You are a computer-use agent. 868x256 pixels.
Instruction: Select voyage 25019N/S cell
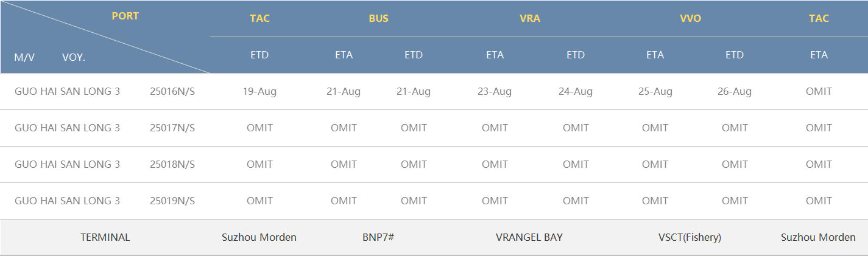tap(172, 201)
